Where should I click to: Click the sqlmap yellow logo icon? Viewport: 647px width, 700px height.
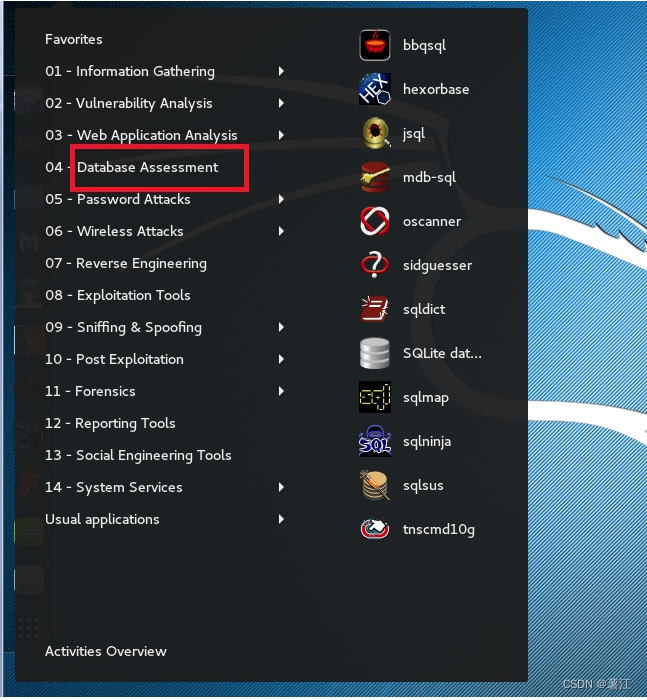(375, 397)
